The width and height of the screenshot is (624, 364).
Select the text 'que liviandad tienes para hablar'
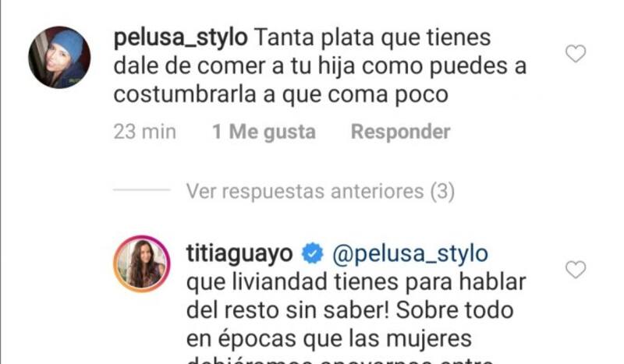coord(356,282)
